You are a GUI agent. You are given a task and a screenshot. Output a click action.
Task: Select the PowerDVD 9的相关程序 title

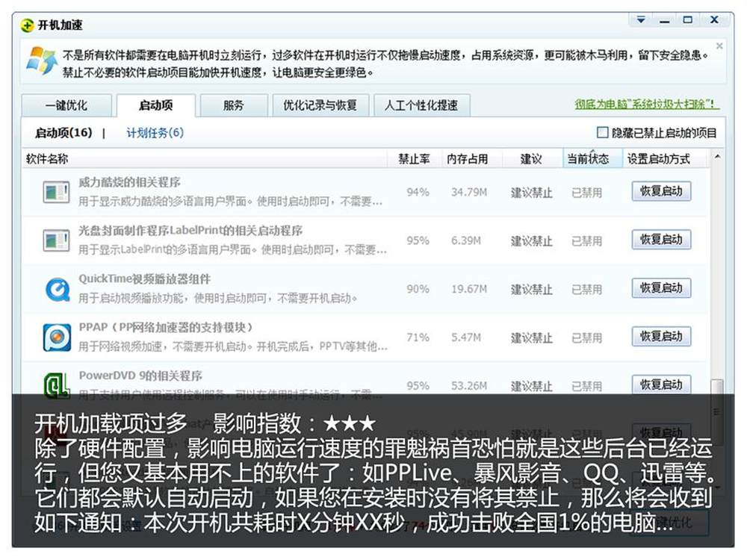coord(140,376)
